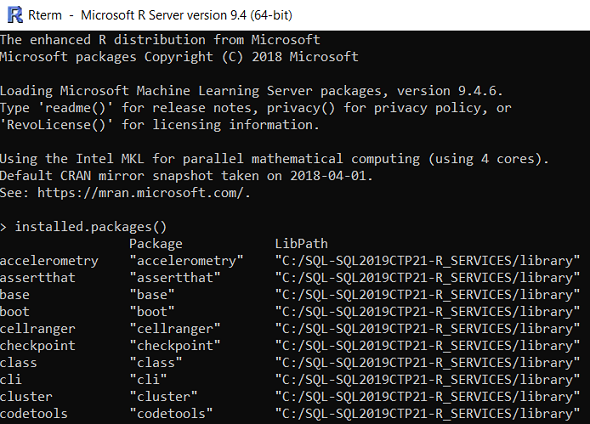Click the 'Using the Intel MKL' line
The width and height of the screenshot is (590, 424).
pos(274,159)
